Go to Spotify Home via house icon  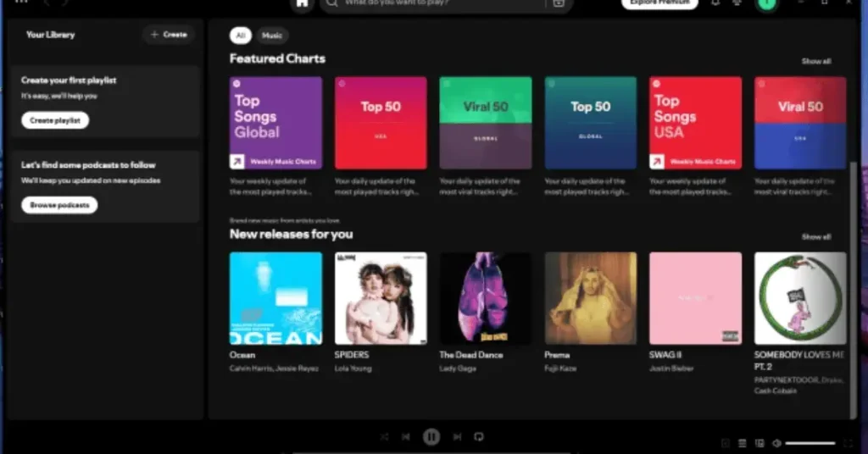point(303,4)
